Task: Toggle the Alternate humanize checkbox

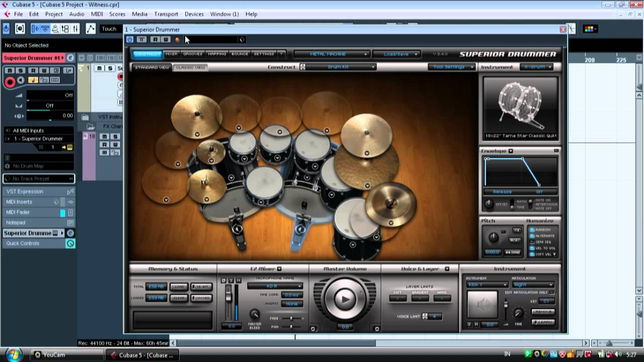Action: [533, 236]
